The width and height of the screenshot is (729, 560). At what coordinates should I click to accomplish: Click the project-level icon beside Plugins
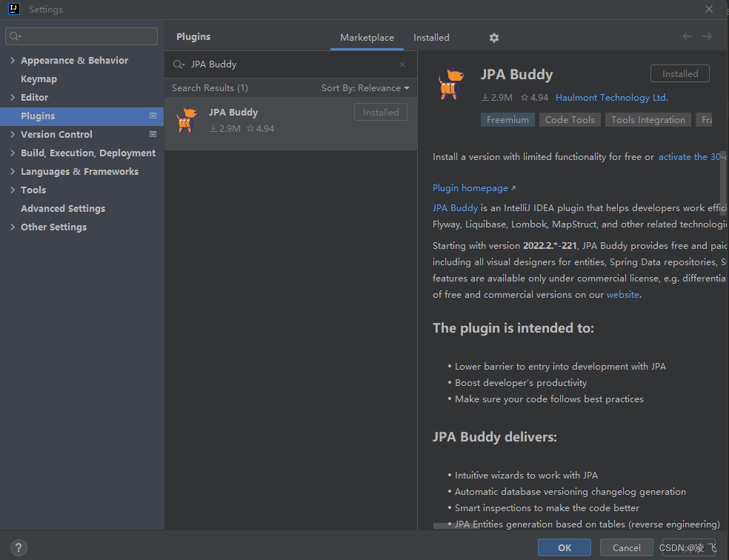[x=153, y=116]
